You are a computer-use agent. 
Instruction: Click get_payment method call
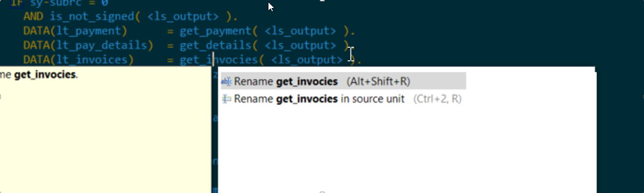pyautogui.click(x=219, y=31)
